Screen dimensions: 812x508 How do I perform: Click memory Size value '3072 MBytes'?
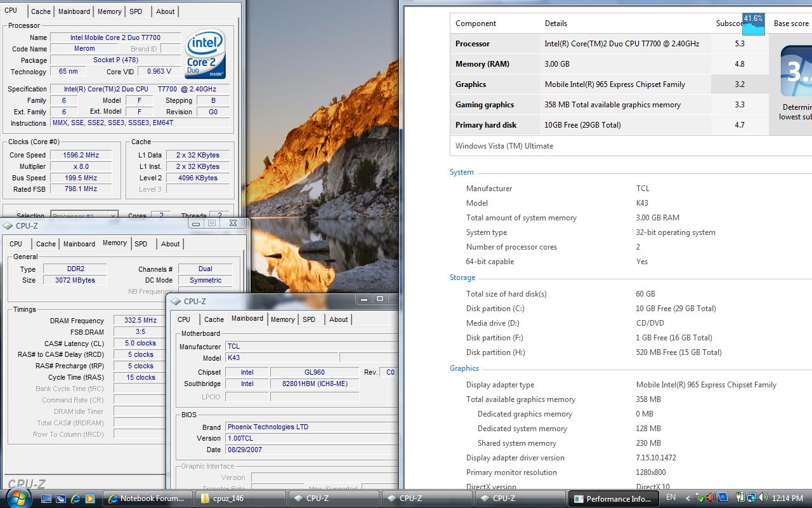pos(75,280)
